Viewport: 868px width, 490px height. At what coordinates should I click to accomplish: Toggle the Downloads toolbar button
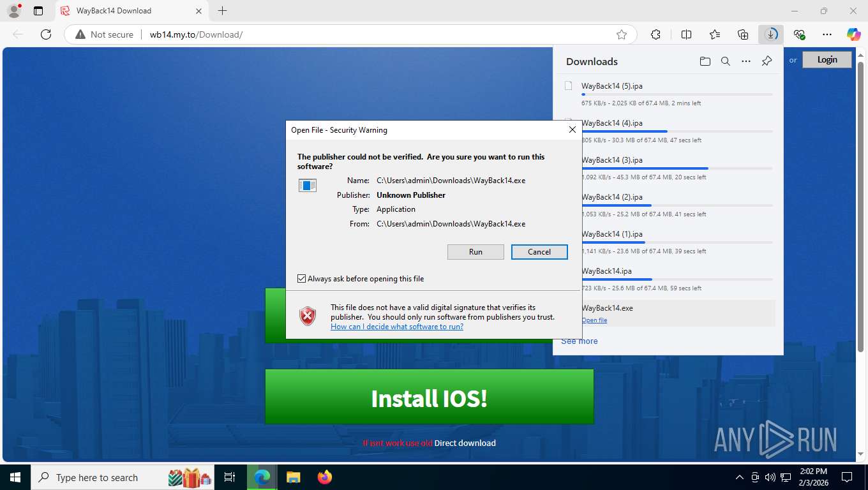[x=771, y=34]
